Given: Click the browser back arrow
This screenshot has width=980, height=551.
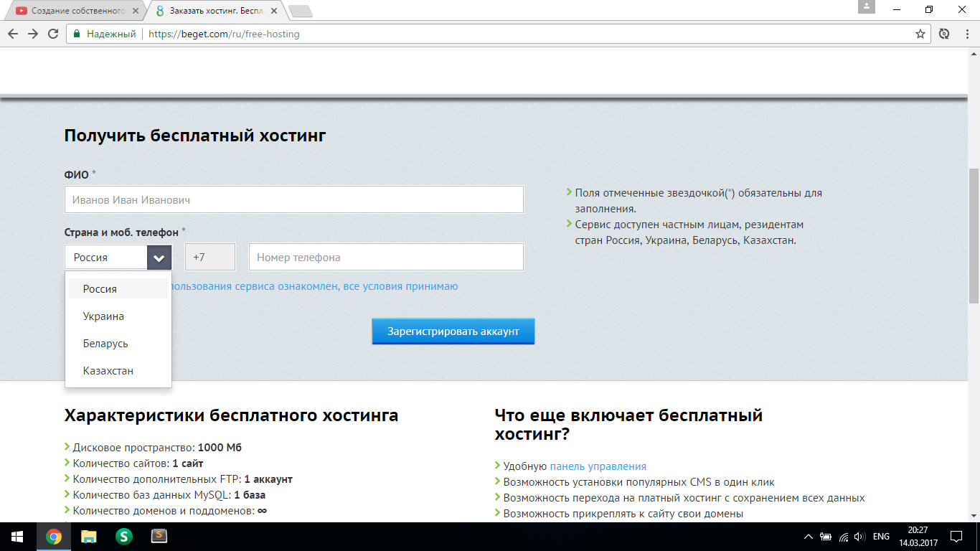Looking at the screenshot, I should pyautogui.click(x=13, y=34).
